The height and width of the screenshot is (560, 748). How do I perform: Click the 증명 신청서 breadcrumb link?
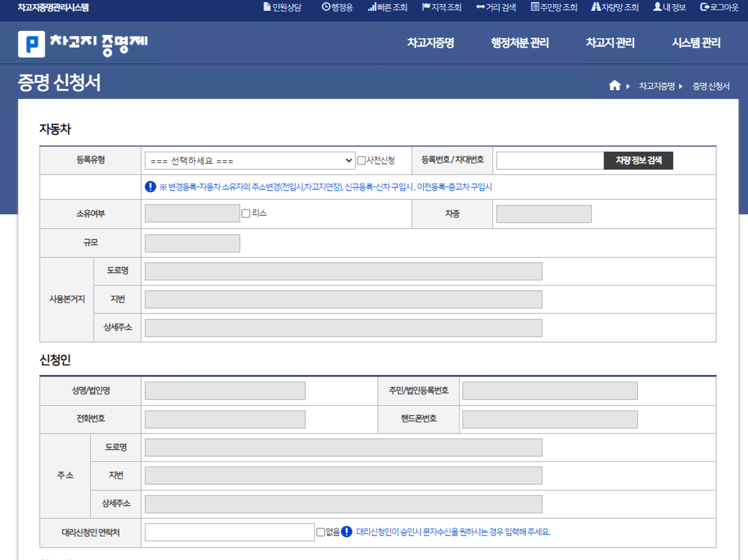click(711, 86)
